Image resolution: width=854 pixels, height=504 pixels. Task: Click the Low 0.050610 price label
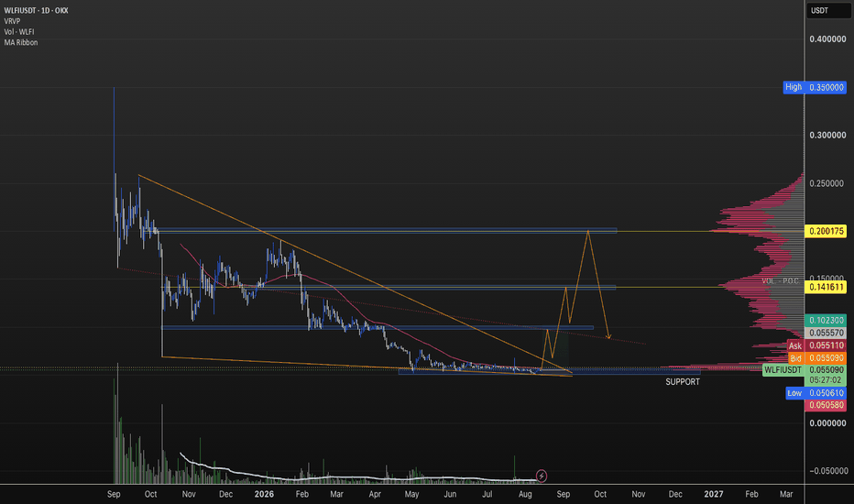click(816, 393)
